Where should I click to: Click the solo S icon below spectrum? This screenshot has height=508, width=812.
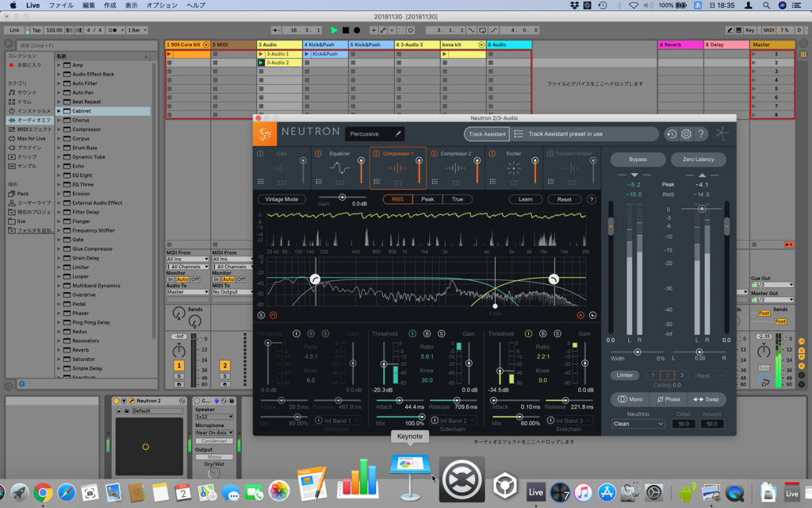pos(261,315)
